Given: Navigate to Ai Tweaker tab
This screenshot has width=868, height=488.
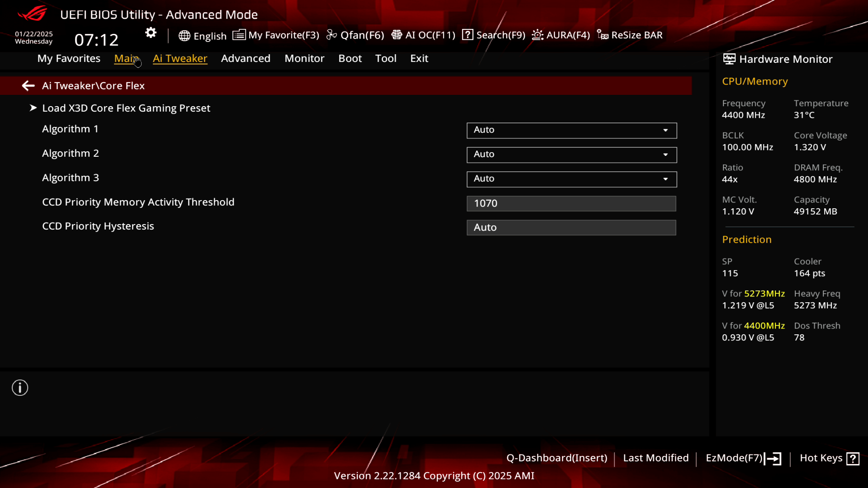Looking at the screenshot, I should 180,58.
